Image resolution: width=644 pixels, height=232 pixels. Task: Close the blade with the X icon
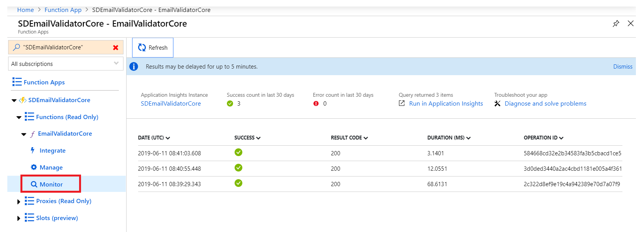coord(630,24)
